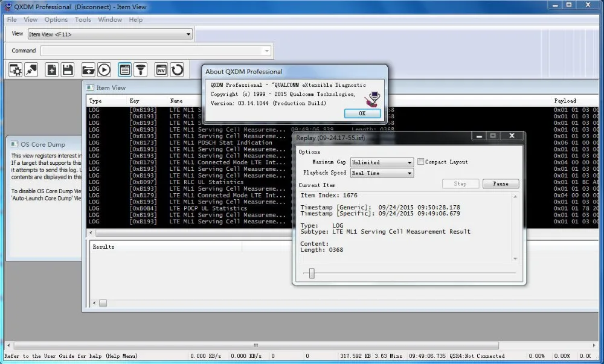Click the replay progress slider thumb
604x364 pixels.
pos(312,273)
